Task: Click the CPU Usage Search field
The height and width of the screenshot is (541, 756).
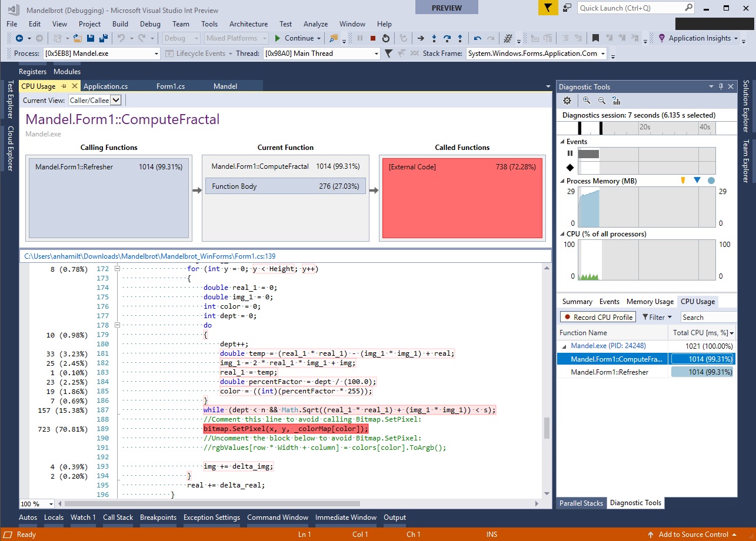Action: pos(708,317)
